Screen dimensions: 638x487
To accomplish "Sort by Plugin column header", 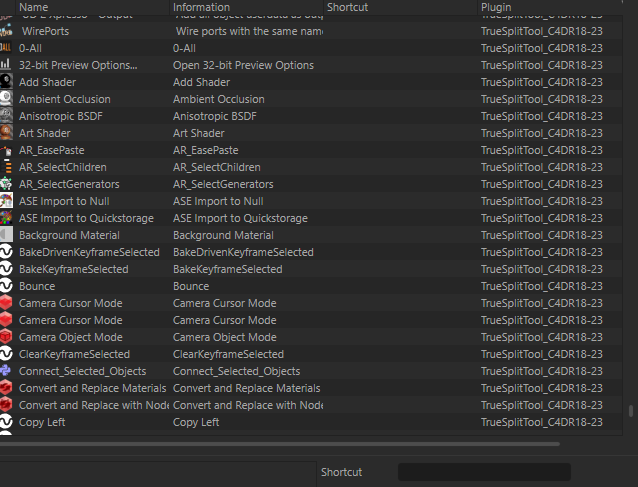I will (x=550, y=7).
